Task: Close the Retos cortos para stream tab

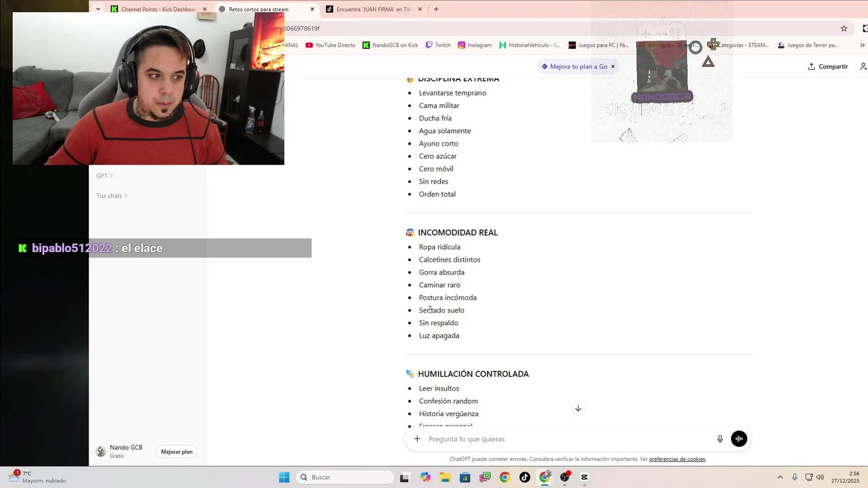Action: tap(313, 9)
